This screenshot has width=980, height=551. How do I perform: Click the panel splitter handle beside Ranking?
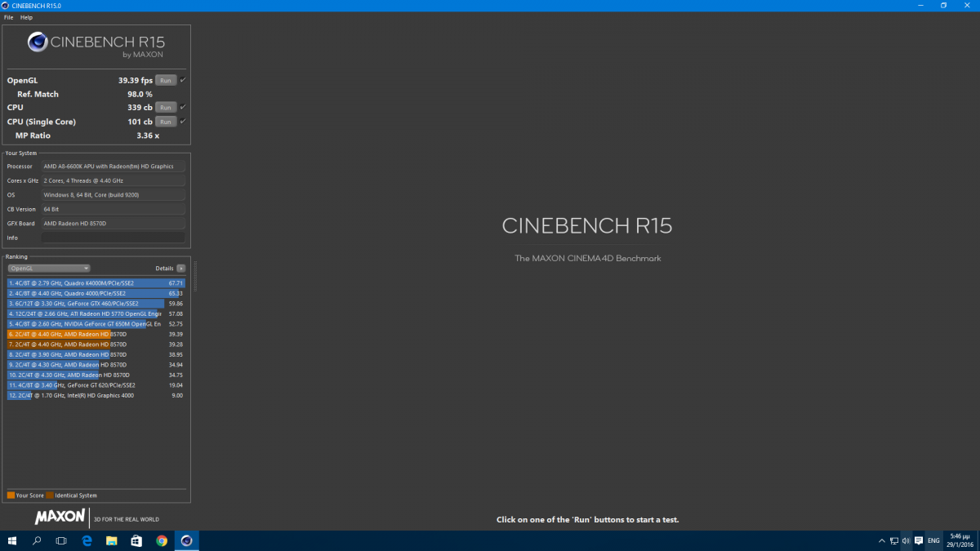pyautogui.click(x=195, y=276)
